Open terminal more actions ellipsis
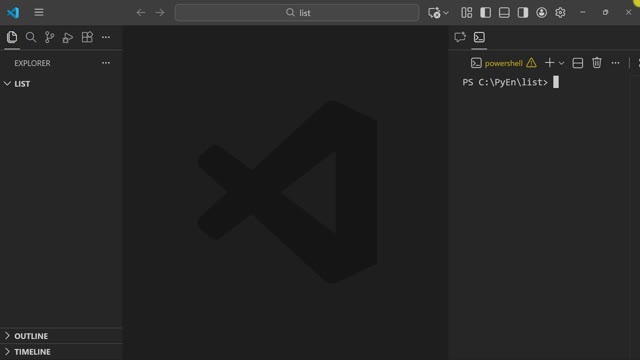 click(615, 63)
